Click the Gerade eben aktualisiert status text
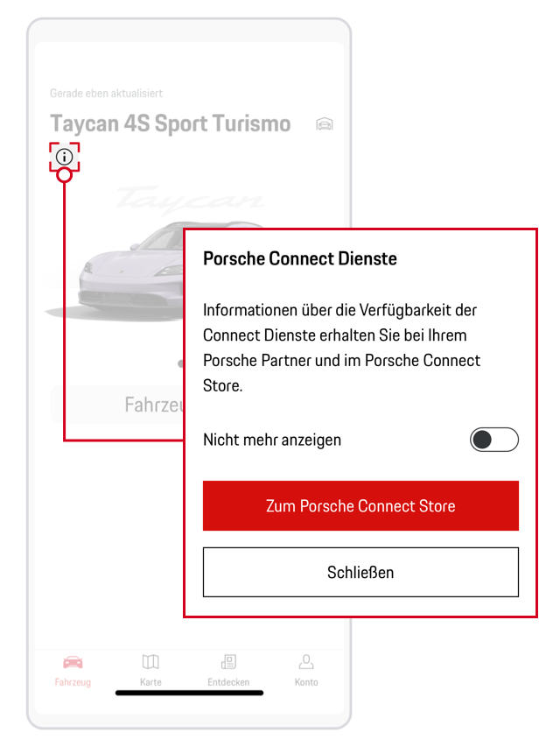Viewport: 560px width, 747px height. tap(106, 94)
